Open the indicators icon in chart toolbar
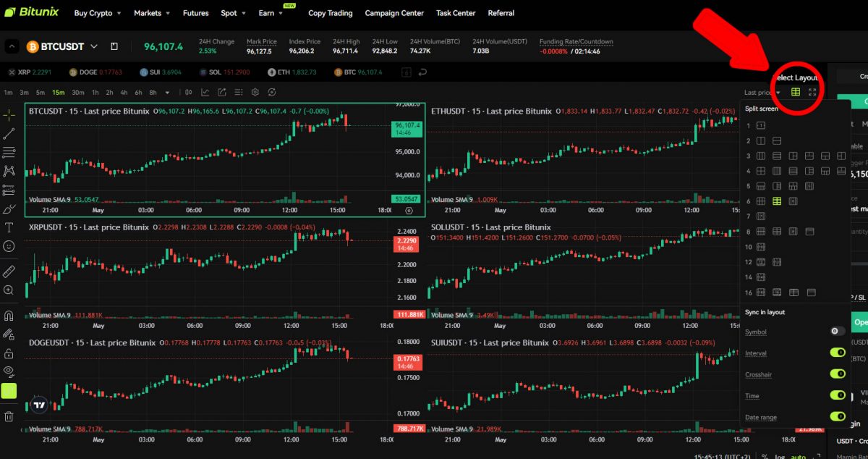Screen dimensions: 868x459 click(x=205, y=92)
